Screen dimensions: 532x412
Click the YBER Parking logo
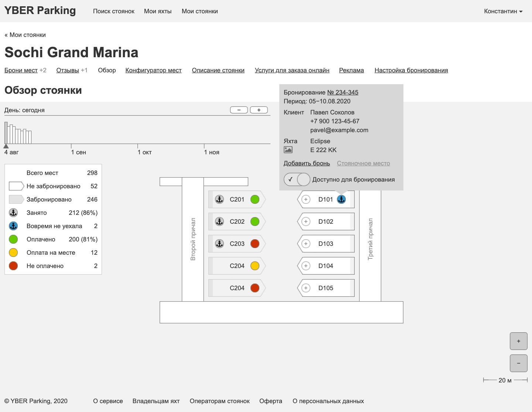coord(40,11)
